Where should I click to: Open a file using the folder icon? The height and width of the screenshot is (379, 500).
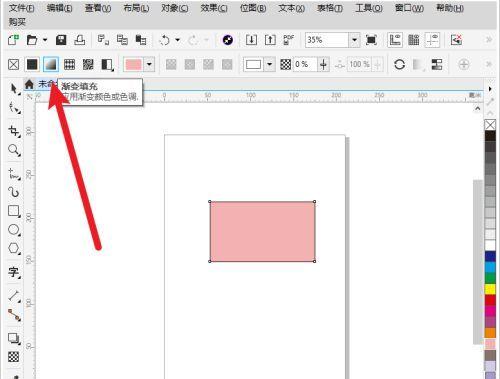[32, 40]
